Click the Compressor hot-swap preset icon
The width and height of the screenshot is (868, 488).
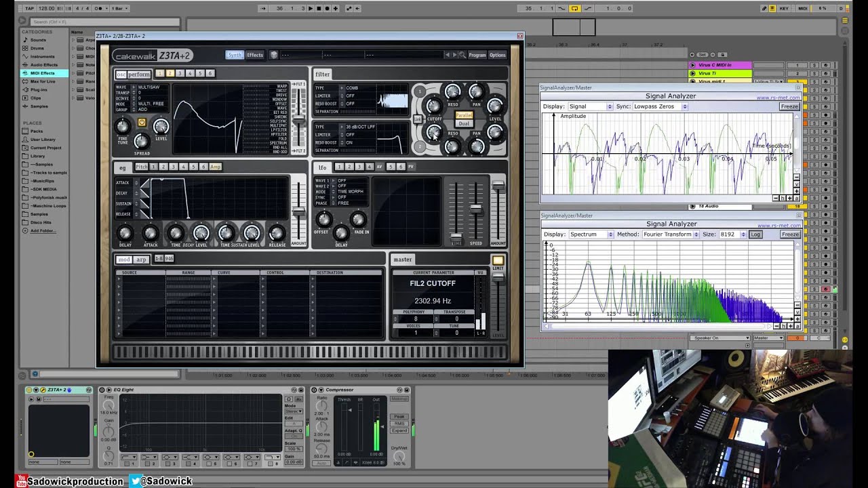tap(400, 390)
